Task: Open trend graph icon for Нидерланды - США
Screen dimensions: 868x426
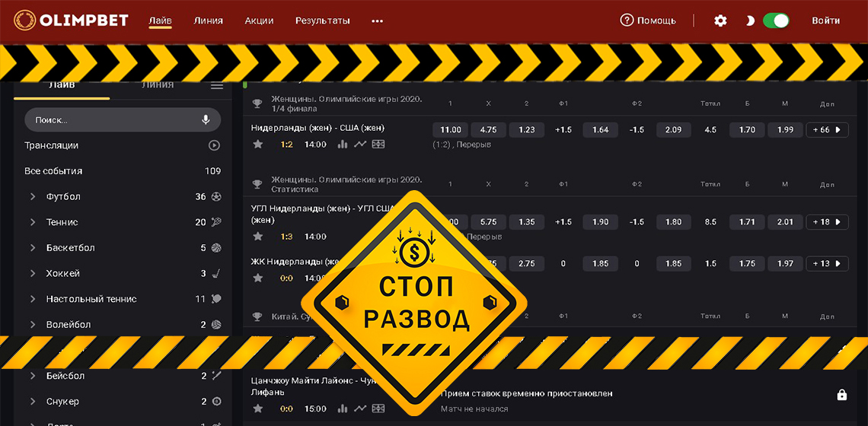Action: (x=360, y=145)
